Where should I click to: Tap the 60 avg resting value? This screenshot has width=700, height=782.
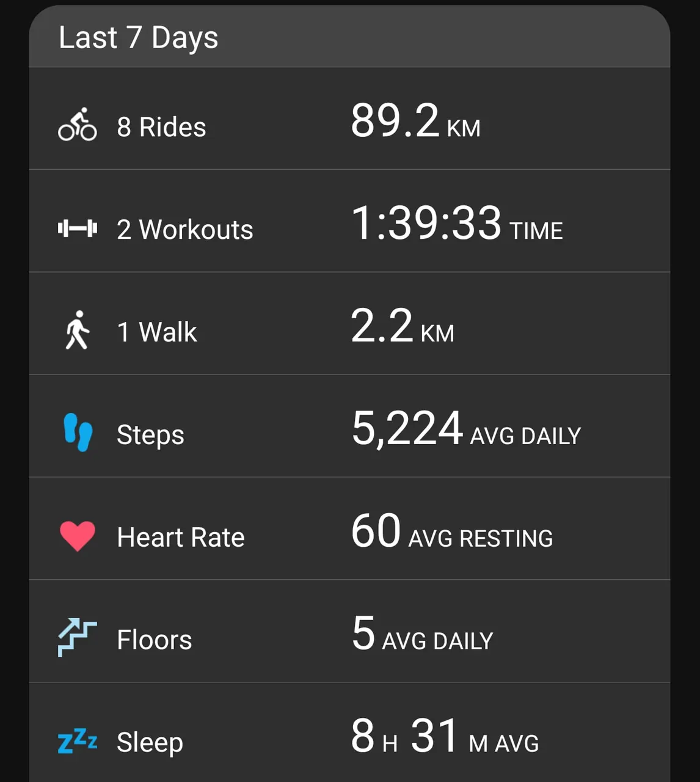click(x=452, y=532)
